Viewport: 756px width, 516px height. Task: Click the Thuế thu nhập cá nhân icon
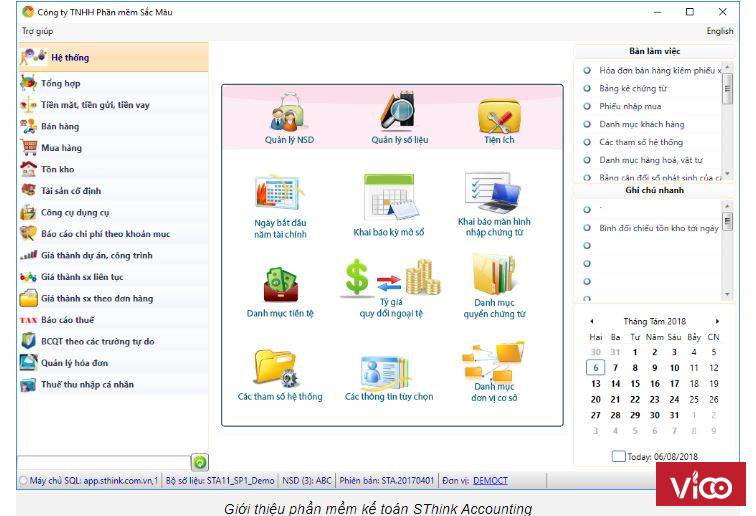(x=28, y=385)
